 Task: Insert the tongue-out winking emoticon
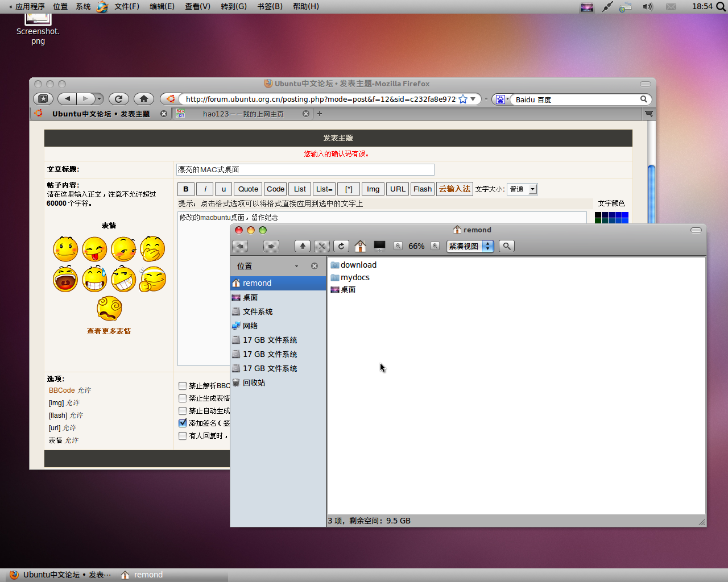(94, 249)
